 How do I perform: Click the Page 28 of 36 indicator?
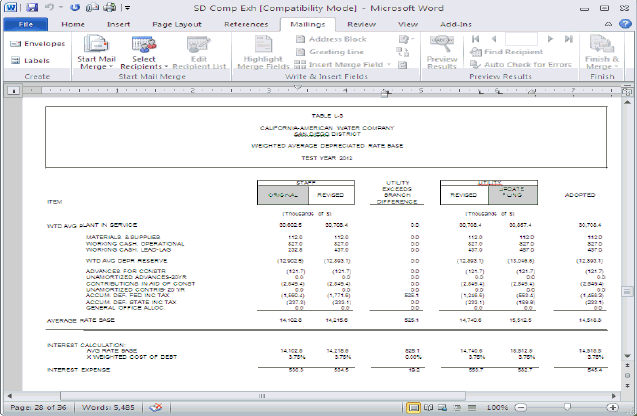coord(36,409)
